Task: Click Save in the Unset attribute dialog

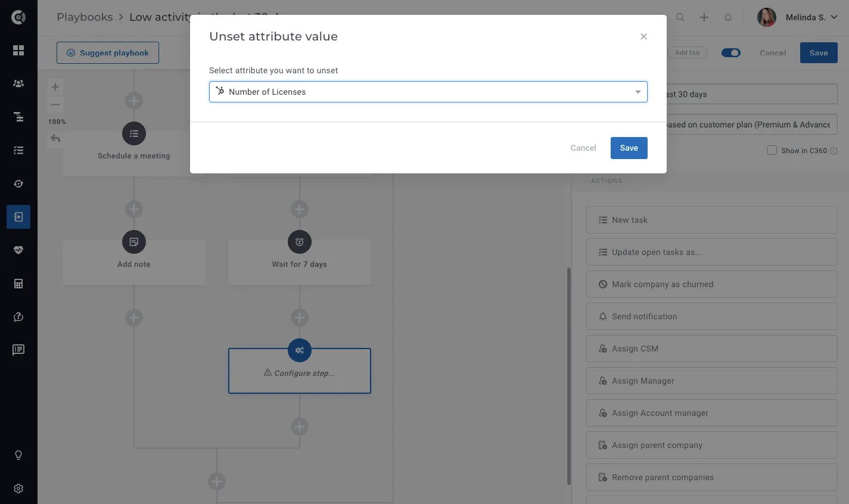Action: [629, 148]
